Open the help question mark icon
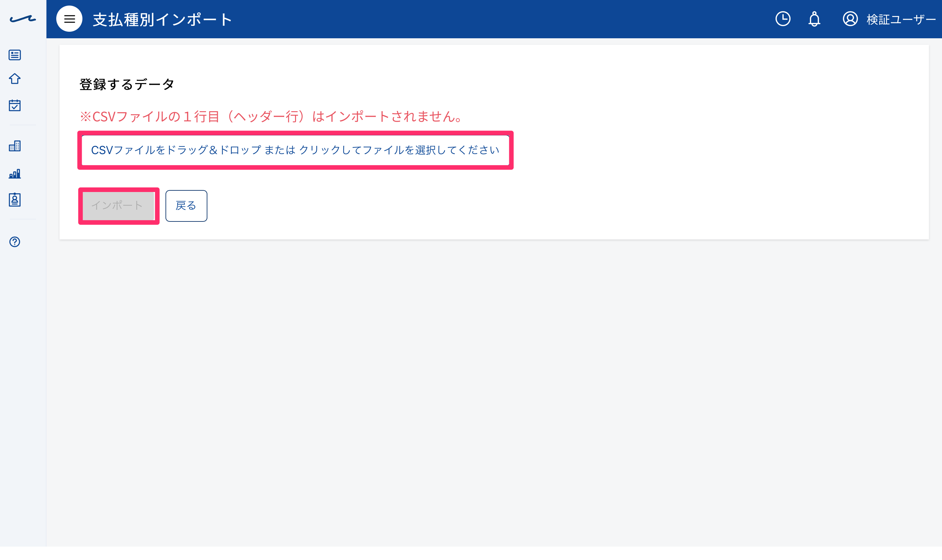The image size is (942, 560). click(x=15, y=242)
